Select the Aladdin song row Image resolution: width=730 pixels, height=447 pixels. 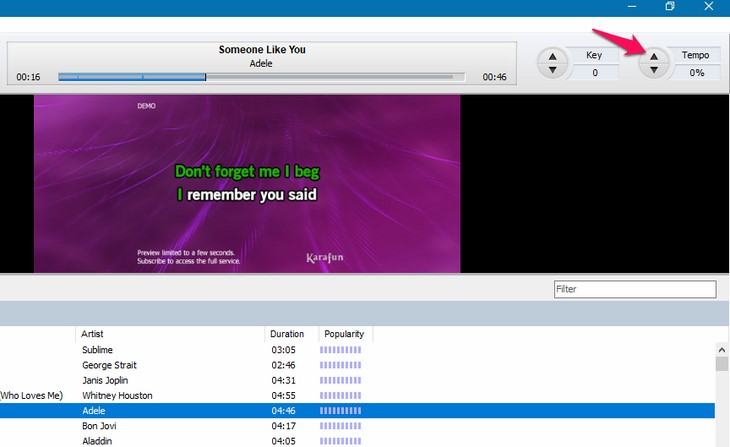tap(357, 440)
